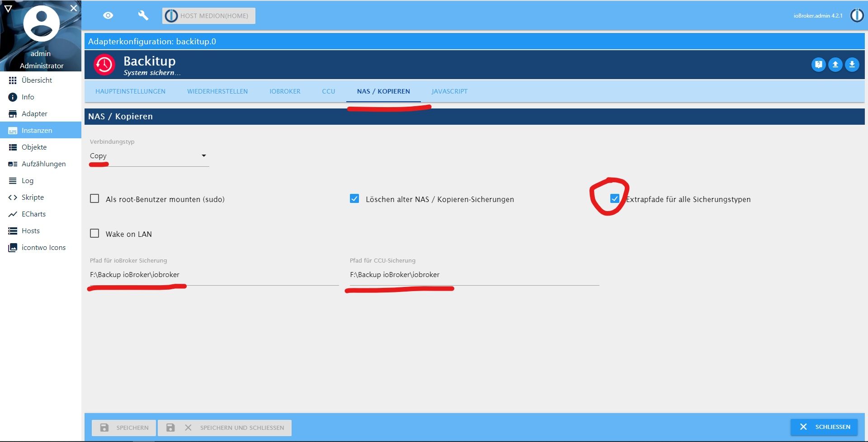Click the admin avatar picture
Screen dimensions: 868x442
pyautogui.click(x=41, y=24)
